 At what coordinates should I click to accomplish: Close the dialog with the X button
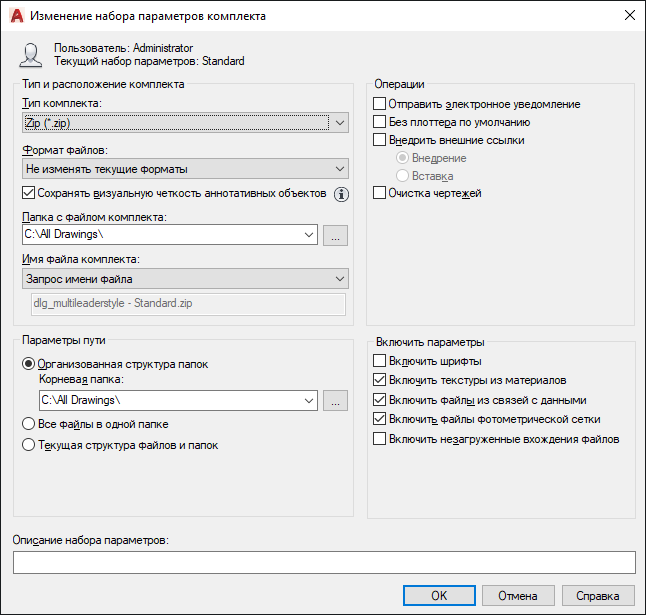tap(630, 16)
